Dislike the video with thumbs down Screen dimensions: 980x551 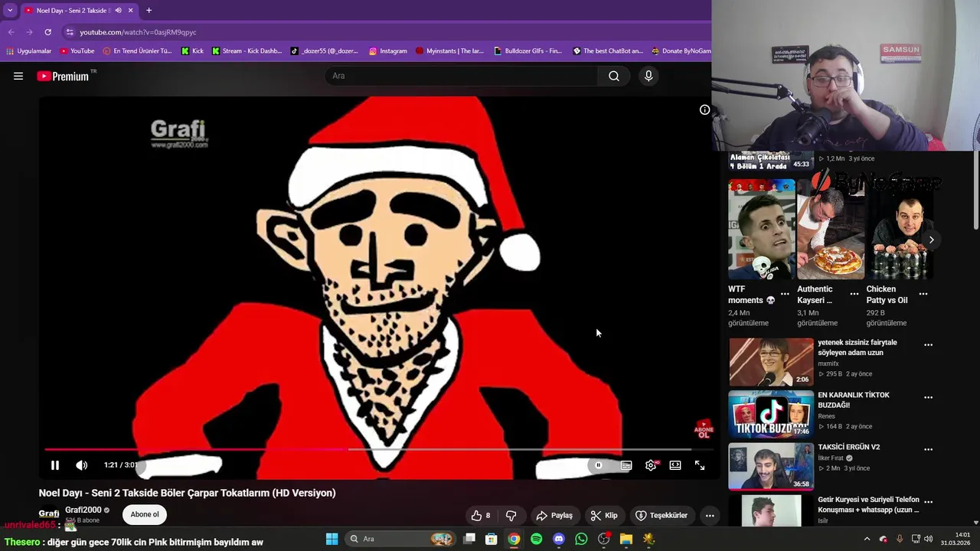coord(511,515)
